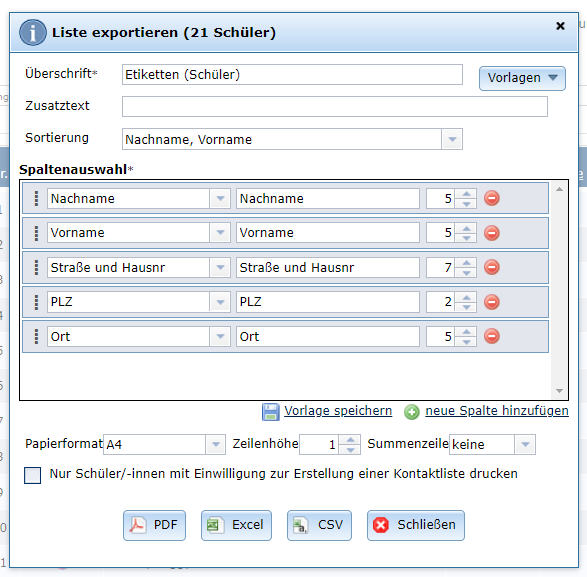The image size is (587, 577).
Task: Enable the Kontaktliste consent checkbox
Action: (33, 475)
